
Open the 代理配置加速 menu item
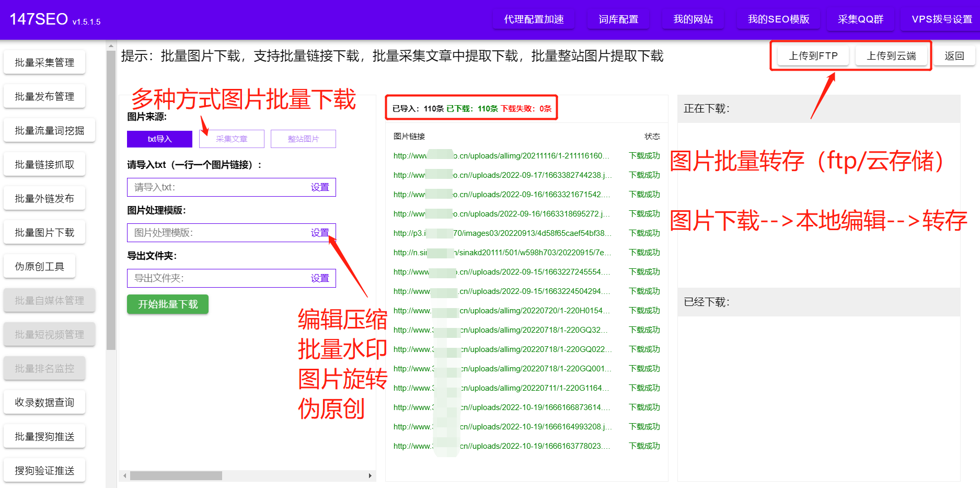point(534,19)
